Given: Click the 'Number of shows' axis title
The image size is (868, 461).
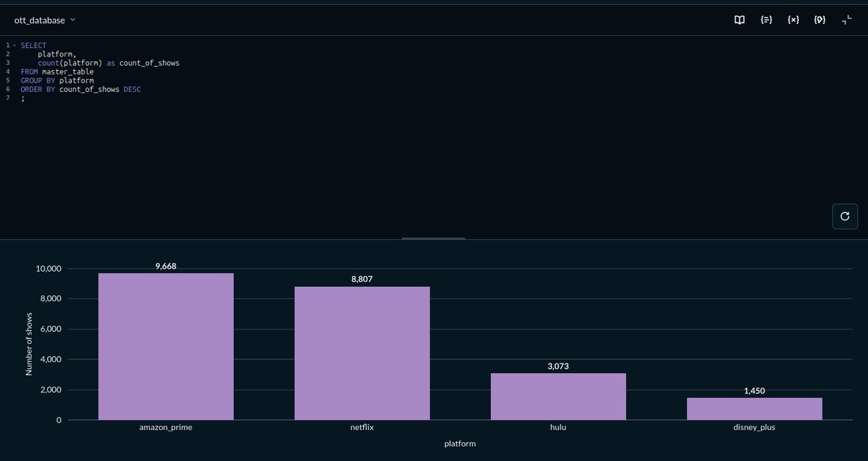Looking at the screenshot, I should [x=30, y=345].
